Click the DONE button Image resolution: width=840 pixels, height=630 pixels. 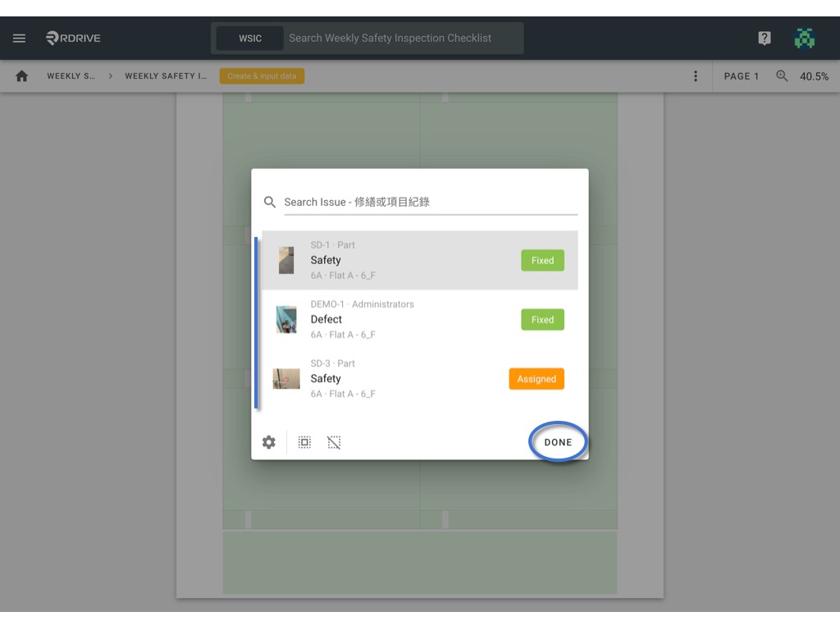click(558, 442)
